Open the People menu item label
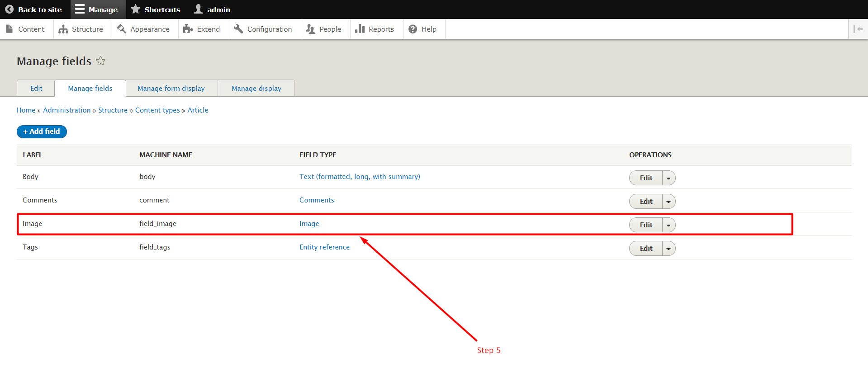 click(x=330, y=29)
